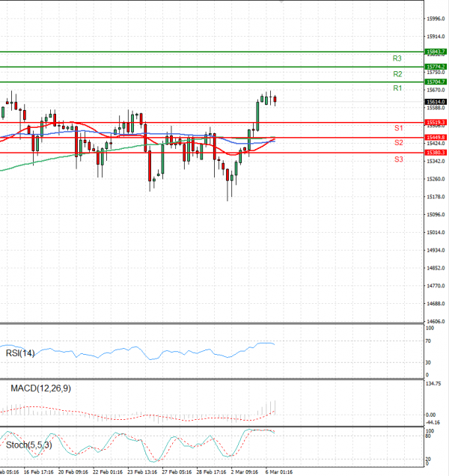The height and width of the screenshot is (476, 449).
Task: Click the 15914.0 price axis value
Action: [x=436, y=37]
